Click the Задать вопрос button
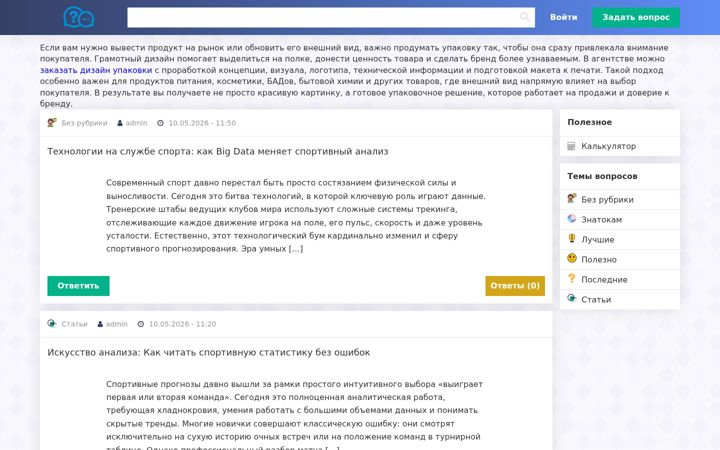 pyautogui.click(x=636, y=17)
